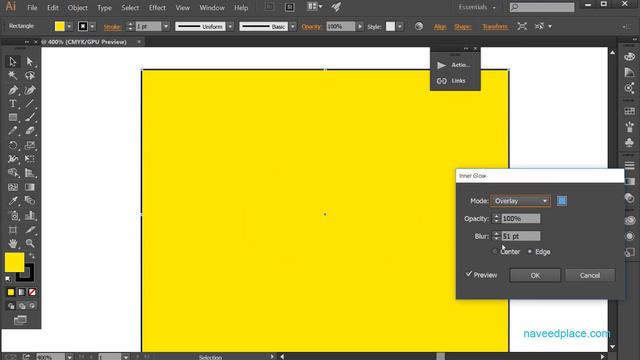Viewport: 640px width, 360px height.
Task: Open the Align panel link
Action: tap(440, 27)
